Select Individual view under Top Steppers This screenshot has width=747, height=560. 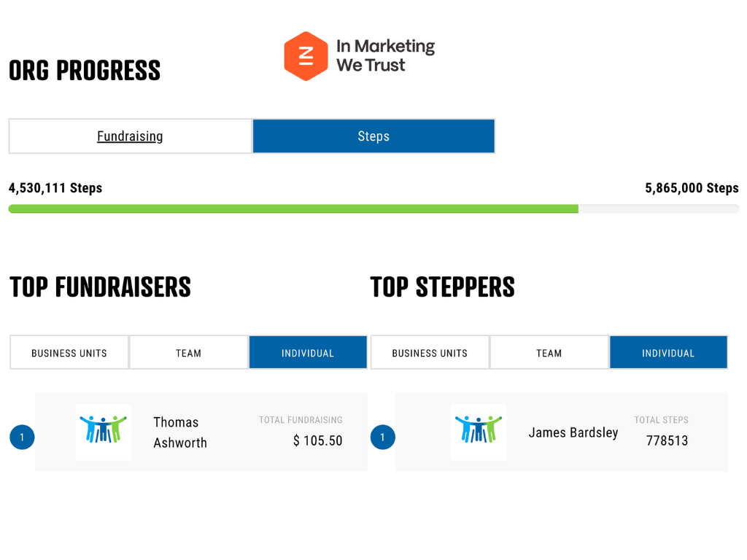pyautogui.click(x=667, y=353)
